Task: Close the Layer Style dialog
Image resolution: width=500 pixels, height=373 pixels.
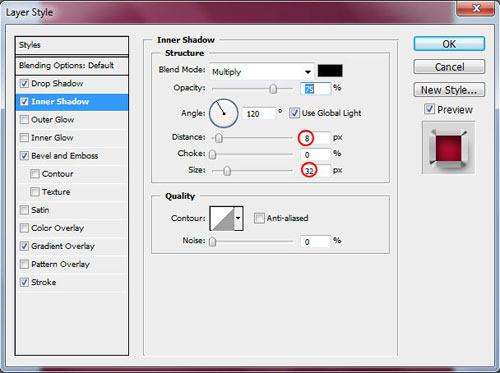Action: [x=476, y=8]
